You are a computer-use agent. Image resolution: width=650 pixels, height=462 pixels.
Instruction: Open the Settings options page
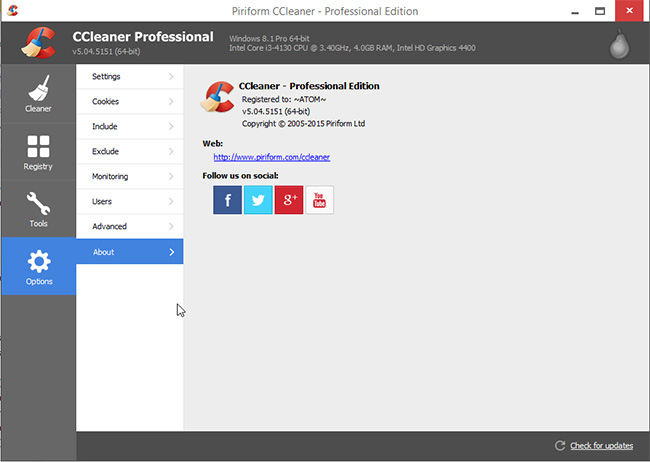[x=130, y=77]
